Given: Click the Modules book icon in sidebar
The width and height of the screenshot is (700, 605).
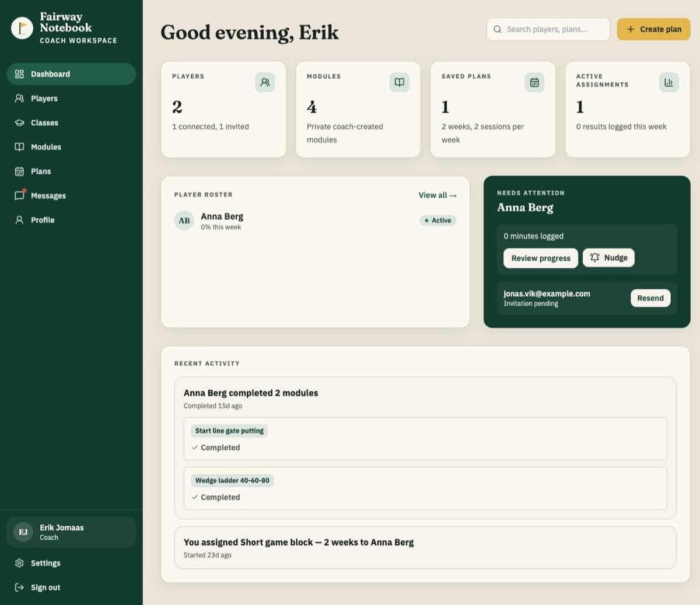Looking at the screenshot, I should click(x=19, y=147).
